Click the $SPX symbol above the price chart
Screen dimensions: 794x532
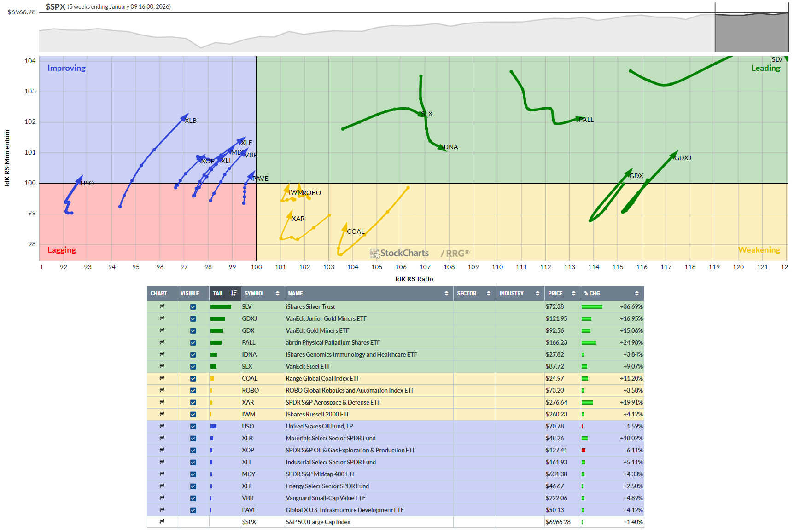point(55,6)
